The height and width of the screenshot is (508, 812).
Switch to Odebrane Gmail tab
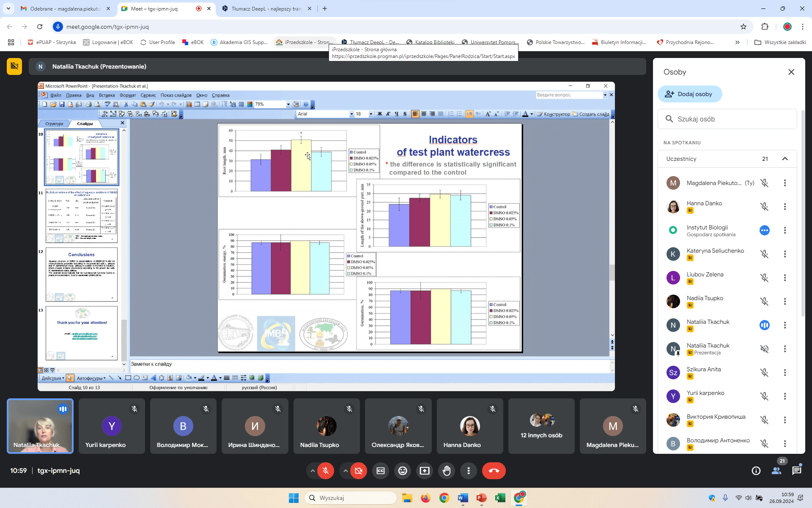pos(65,8)
